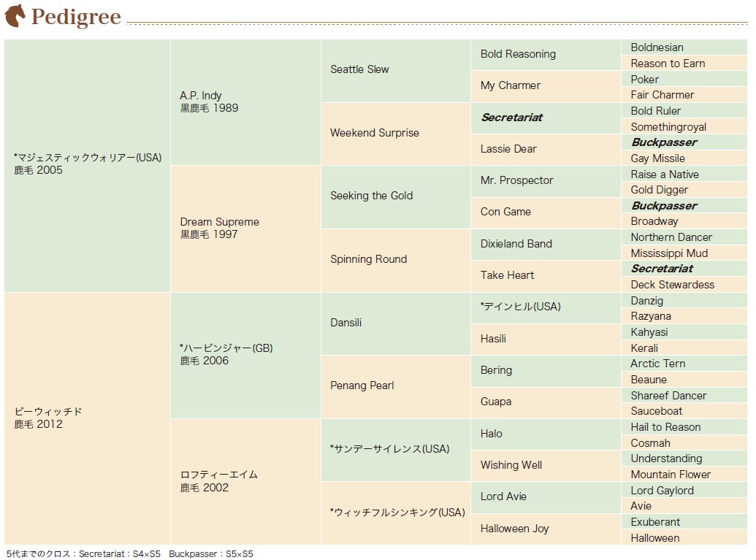Select Secretariat under Weekend Surprise
Image resolution: width=756 pixels, height=560 pixels.
pos(546,118)
